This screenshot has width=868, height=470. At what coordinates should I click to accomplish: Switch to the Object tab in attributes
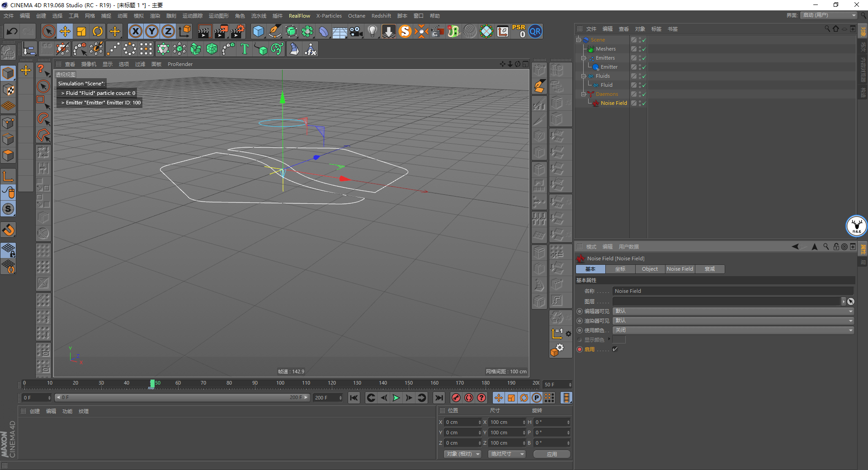(x=650, y=269)
